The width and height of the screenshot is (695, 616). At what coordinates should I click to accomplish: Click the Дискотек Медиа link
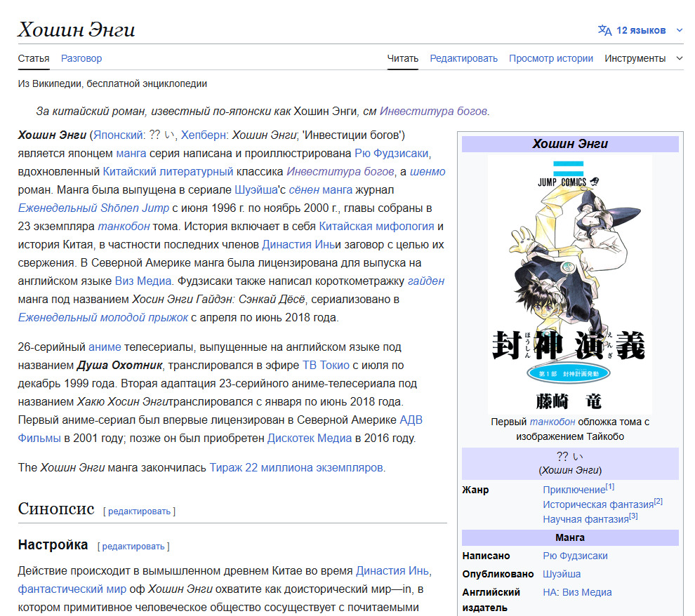(x=309, y=438)
